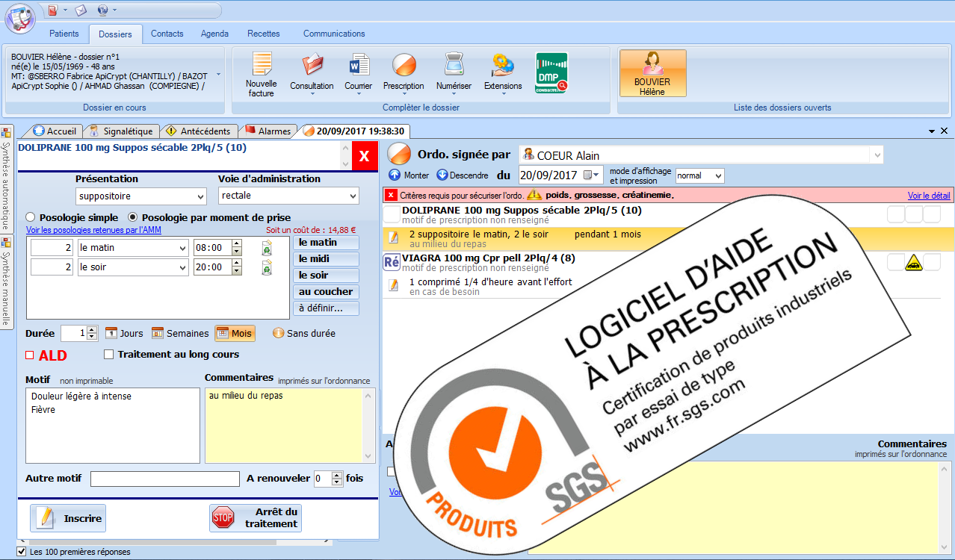Create a Nouvelle facture
This screenshot has height=560, width=955.
point(262,75)
